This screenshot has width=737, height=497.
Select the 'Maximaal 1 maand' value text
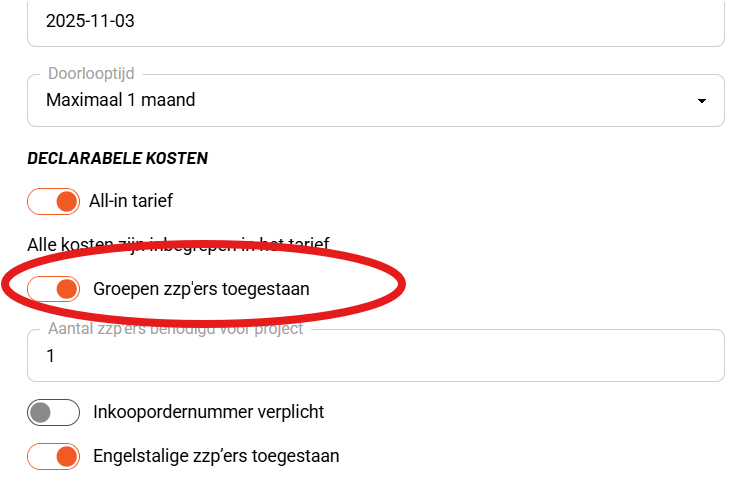121,100
